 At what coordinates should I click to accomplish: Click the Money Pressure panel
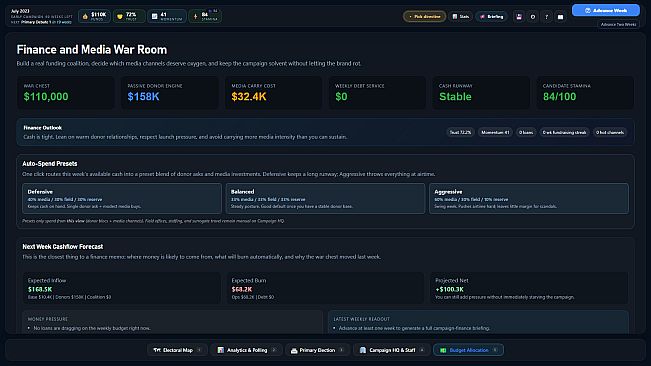pyautogui.click(x=172, y=322)
